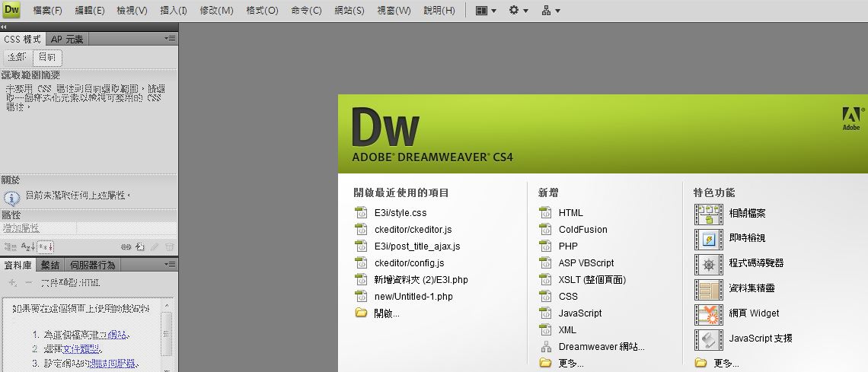The height and width of the screenshot is (372, 868).
Task: Open the workspace layout dropdown icon
Action: (x=486, y=11)
